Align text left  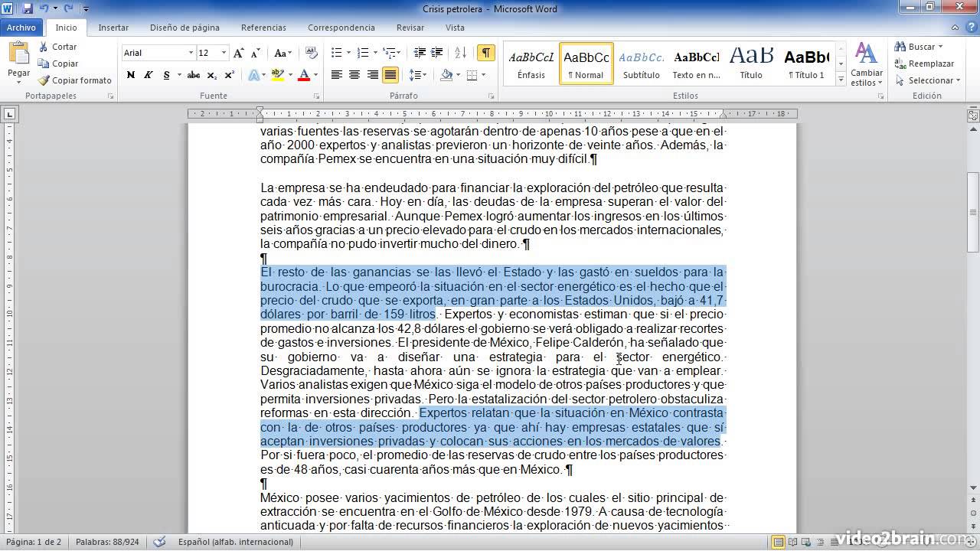tap(336, 75)
